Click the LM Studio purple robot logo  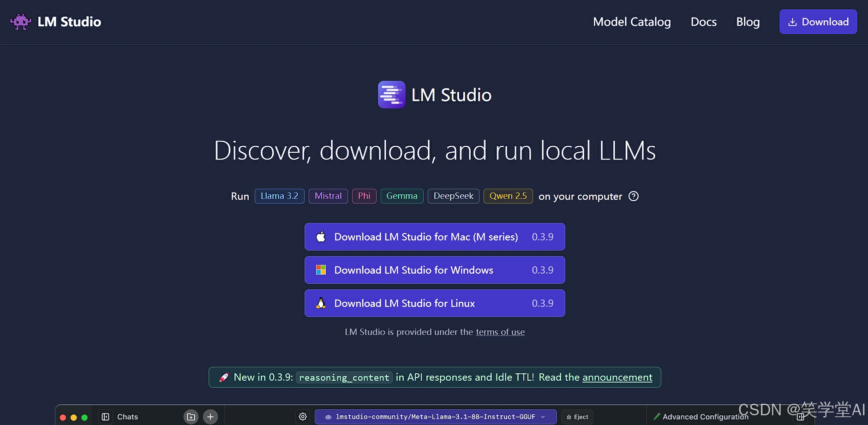(21, 22)
